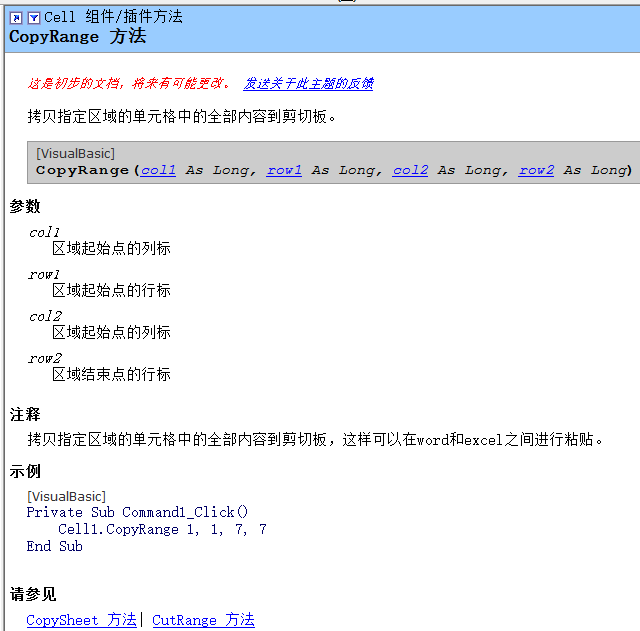Click the [VisualBasic] label above example code
The image size is (640, 631).
pyautogui.click(x=67, y=497)
